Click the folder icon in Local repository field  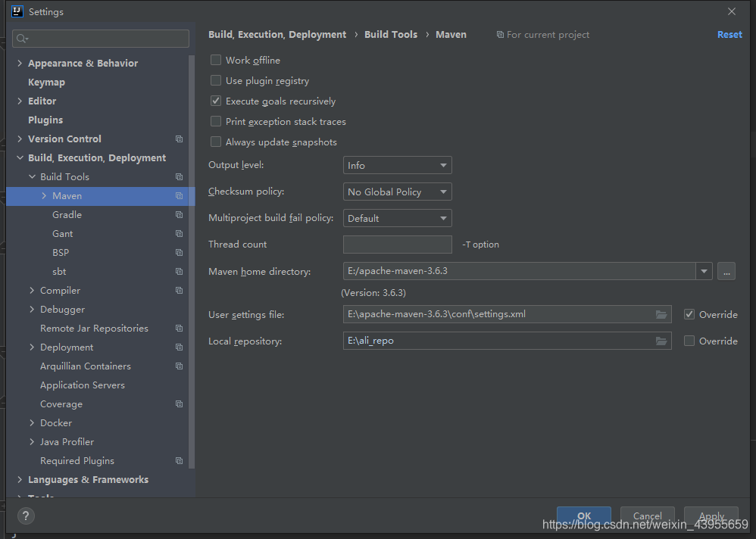click(661, 341)
